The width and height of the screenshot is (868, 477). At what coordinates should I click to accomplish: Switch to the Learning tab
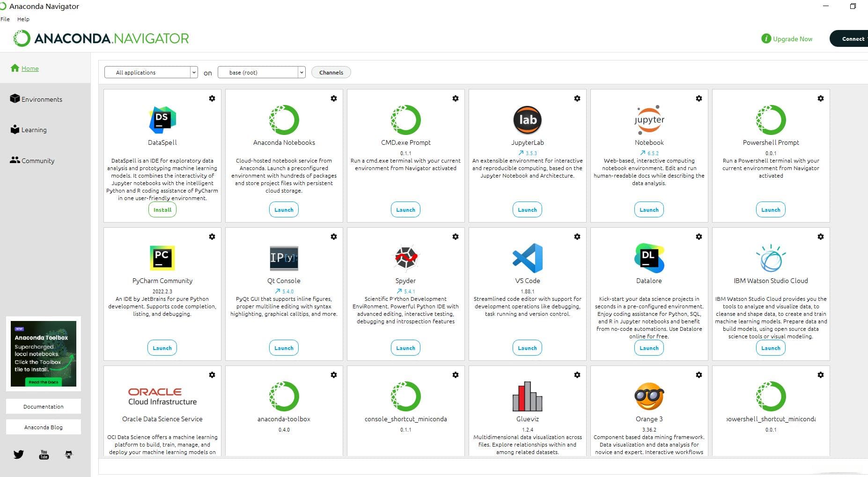pyautogui.click(x=29, y=130)
